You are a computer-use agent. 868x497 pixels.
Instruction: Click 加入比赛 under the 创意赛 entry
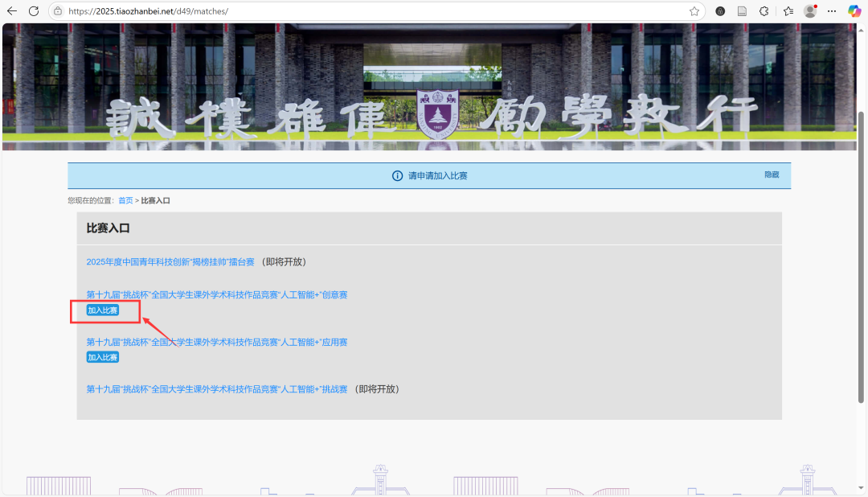point(103,310)
